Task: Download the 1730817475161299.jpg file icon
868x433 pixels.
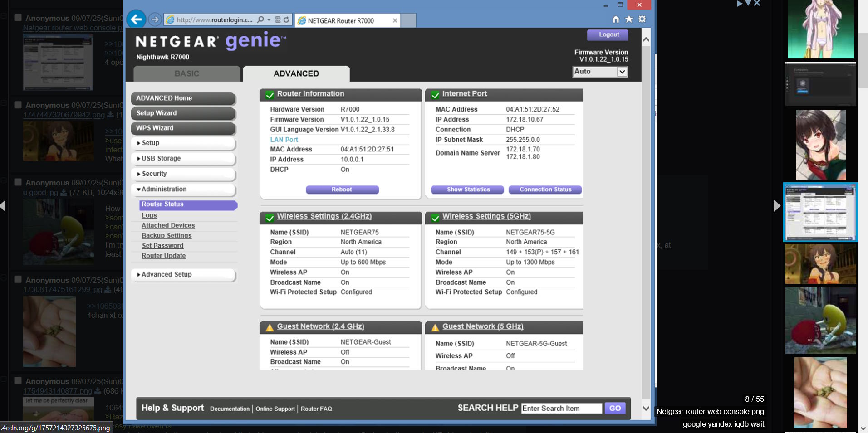Action: pyautogui.click(x=108, y=289)
